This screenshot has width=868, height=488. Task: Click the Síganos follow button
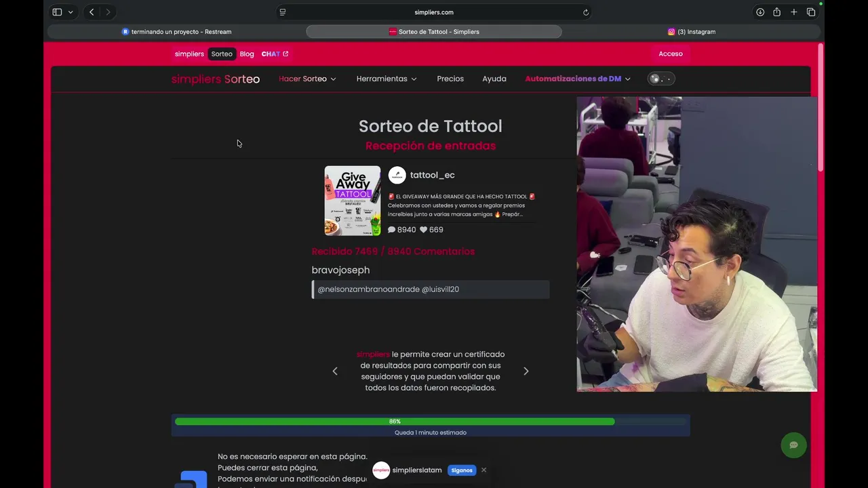tap(462, 470)
